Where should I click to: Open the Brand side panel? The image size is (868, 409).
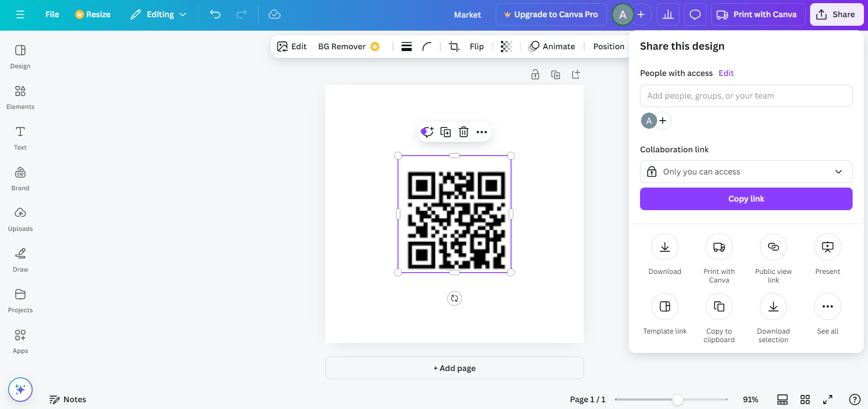coord(20,179)
